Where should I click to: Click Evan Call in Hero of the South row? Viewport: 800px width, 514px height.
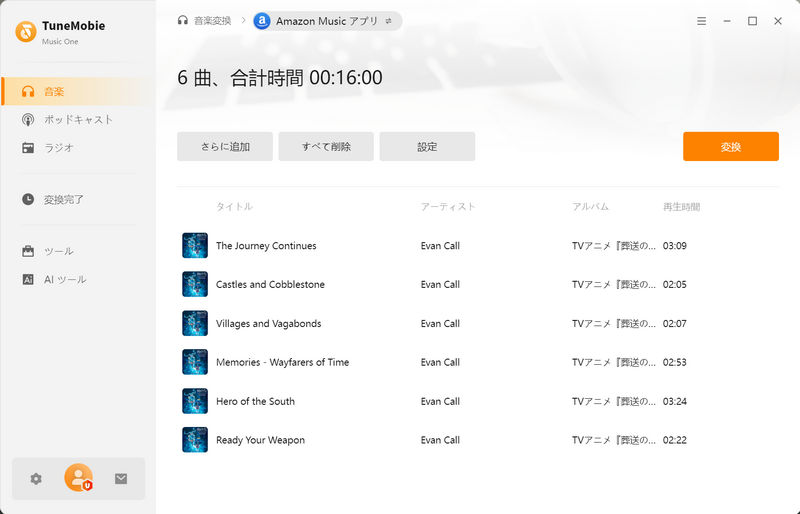pos(440,401)
